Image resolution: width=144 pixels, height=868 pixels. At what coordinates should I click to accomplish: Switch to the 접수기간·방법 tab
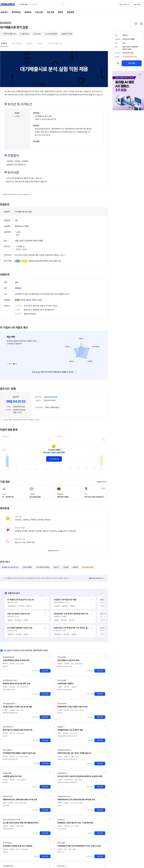[x=17, y=43]
